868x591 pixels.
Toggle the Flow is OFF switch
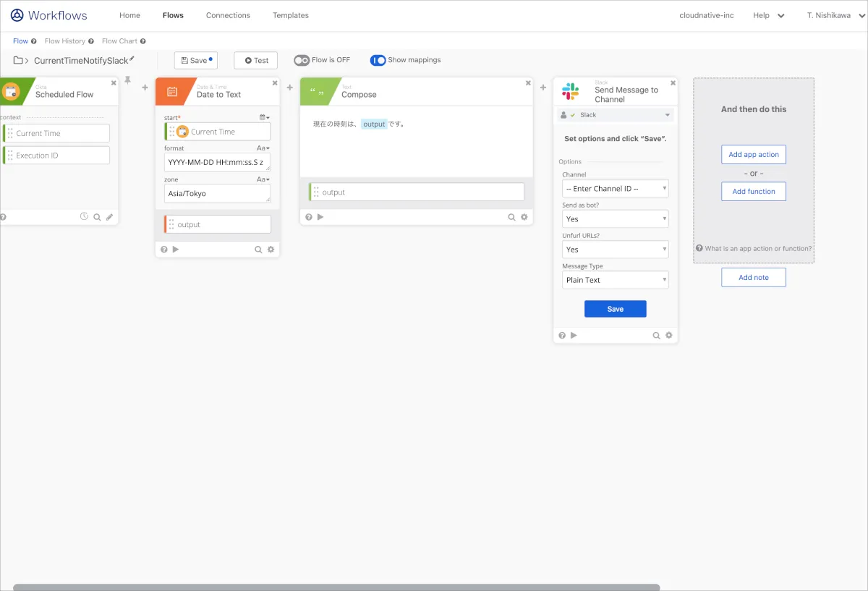[x=302, y=61]
